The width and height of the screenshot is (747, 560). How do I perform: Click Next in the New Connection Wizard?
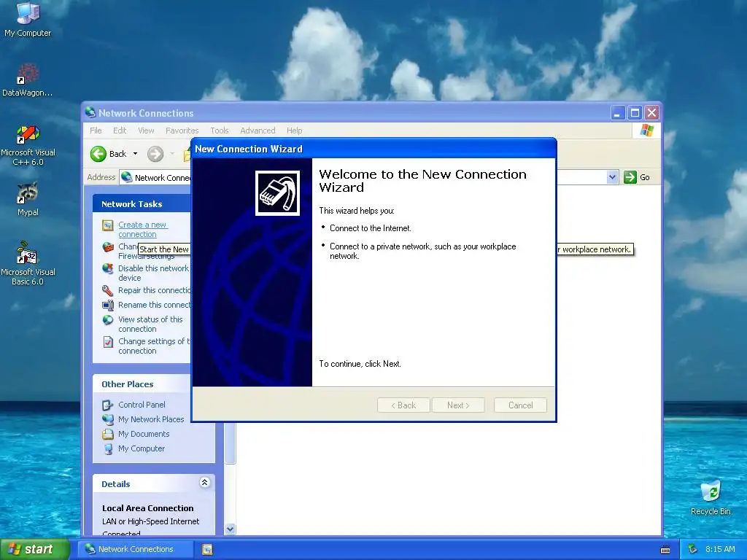[458, 405]
